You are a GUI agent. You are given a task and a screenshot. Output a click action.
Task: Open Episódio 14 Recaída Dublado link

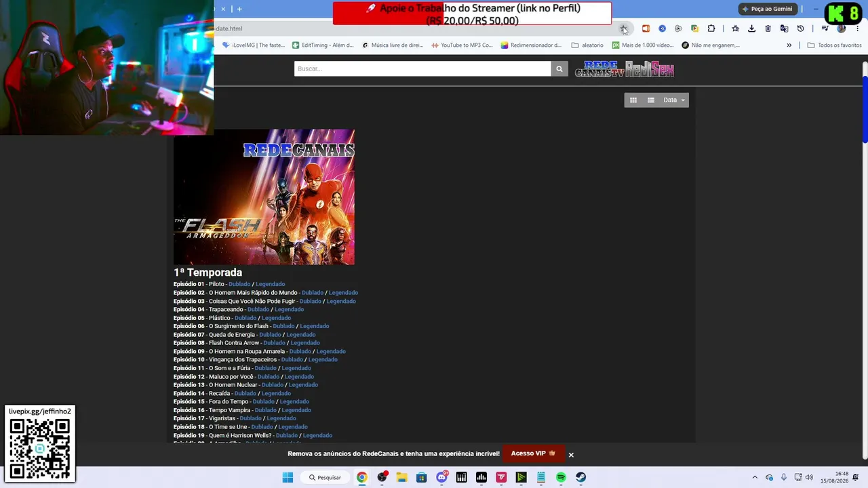click(245, 393)
